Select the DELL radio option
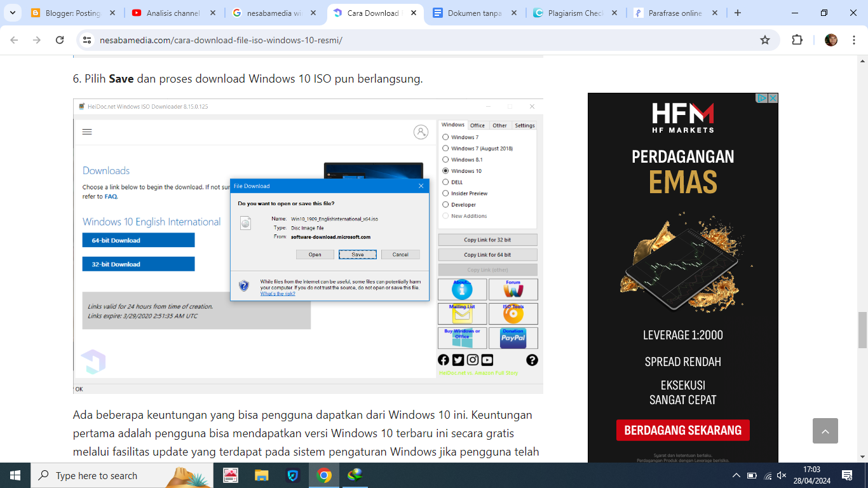 coord(445,182)
